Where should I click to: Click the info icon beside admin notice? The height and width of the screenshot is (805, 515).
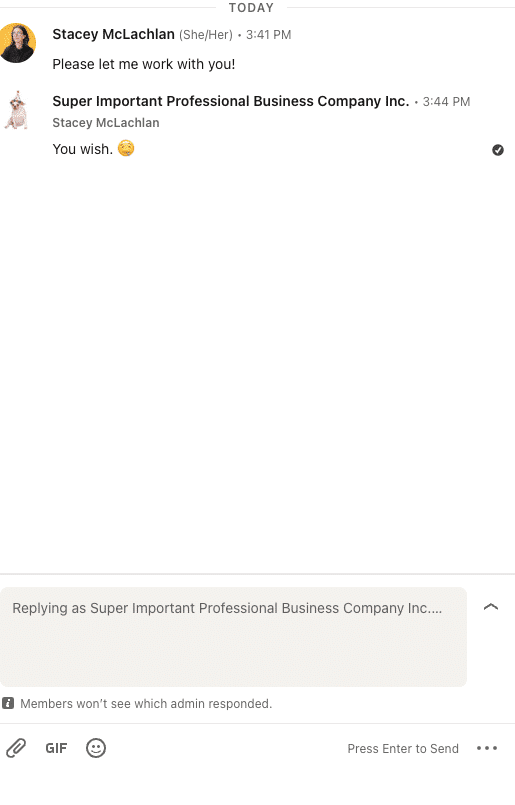[x=8, y=703]
